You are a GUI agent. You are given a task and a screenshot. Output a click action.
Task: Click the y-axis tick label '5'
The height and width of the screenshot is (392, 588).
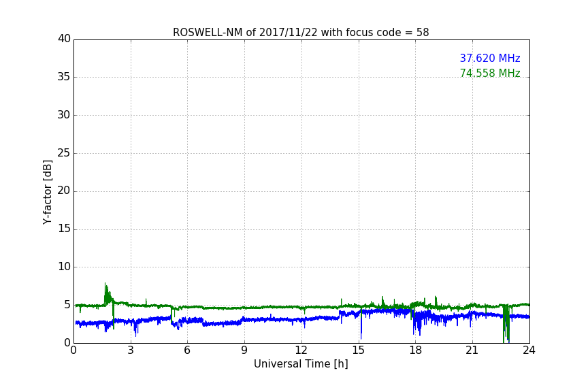(x=67, y=305)
